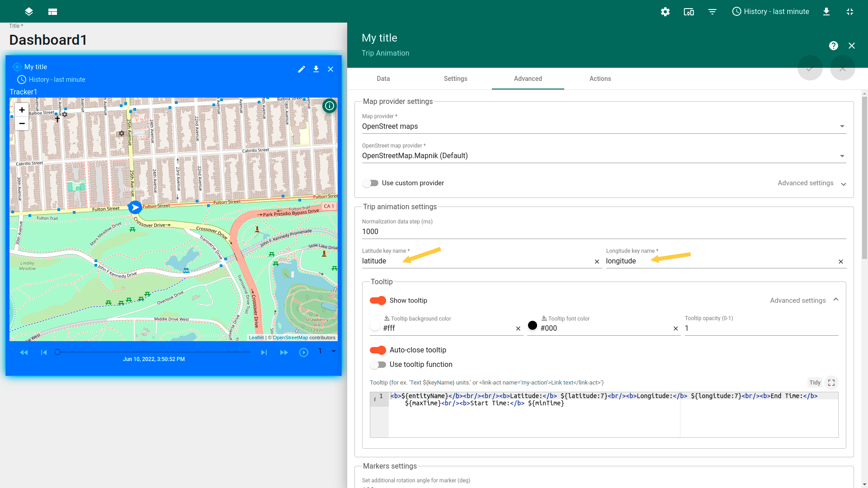The width and height of the screenshot is (868, 488).
Task: Open widget help icon
Action: pyautogui.click(x=834, y=46)
